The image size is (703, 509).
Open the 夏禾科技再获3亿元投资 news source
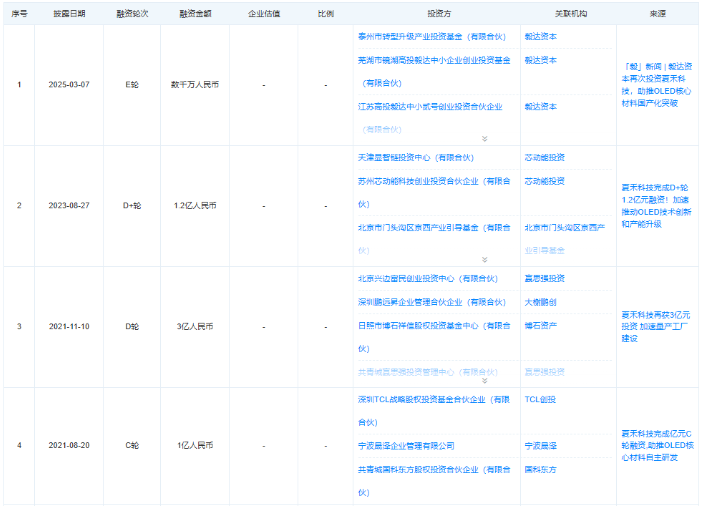click(655, 327)
